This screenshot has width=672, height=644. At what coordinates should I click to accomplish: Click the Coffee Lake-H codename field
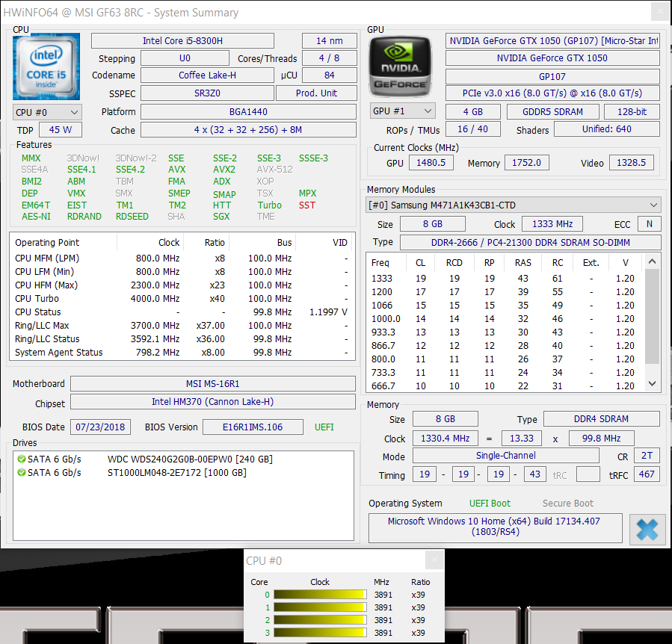207,75
